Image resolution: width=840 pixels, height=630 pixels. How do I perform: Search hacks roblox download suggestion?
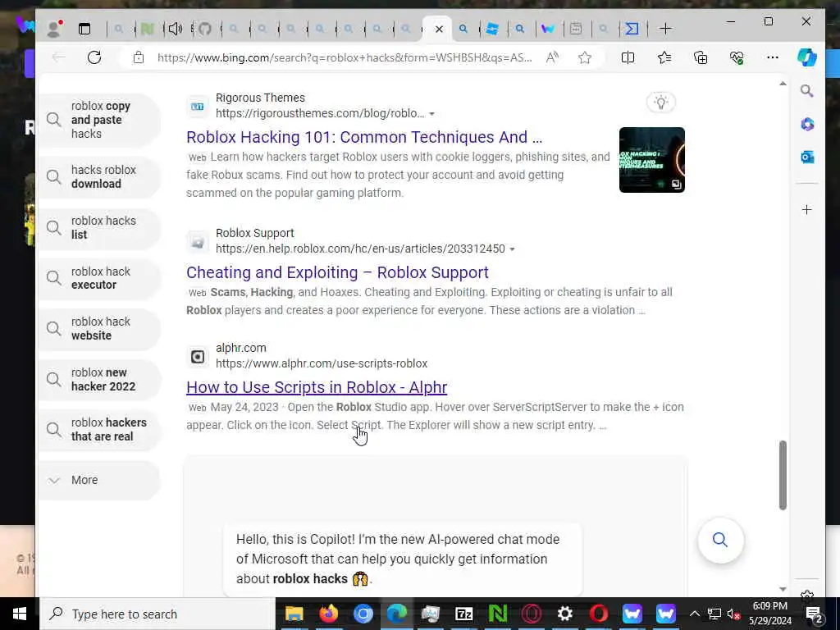tap(99, 177)
